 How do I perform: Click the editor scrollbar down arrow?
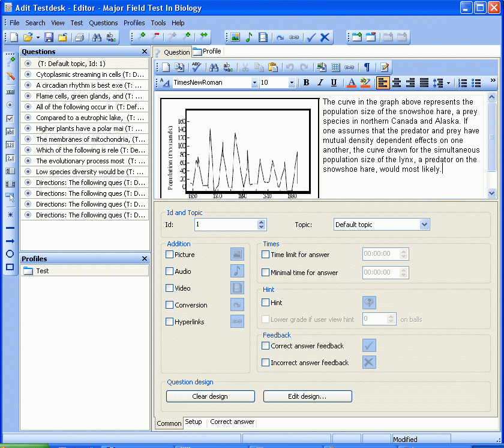click(491, 193)
